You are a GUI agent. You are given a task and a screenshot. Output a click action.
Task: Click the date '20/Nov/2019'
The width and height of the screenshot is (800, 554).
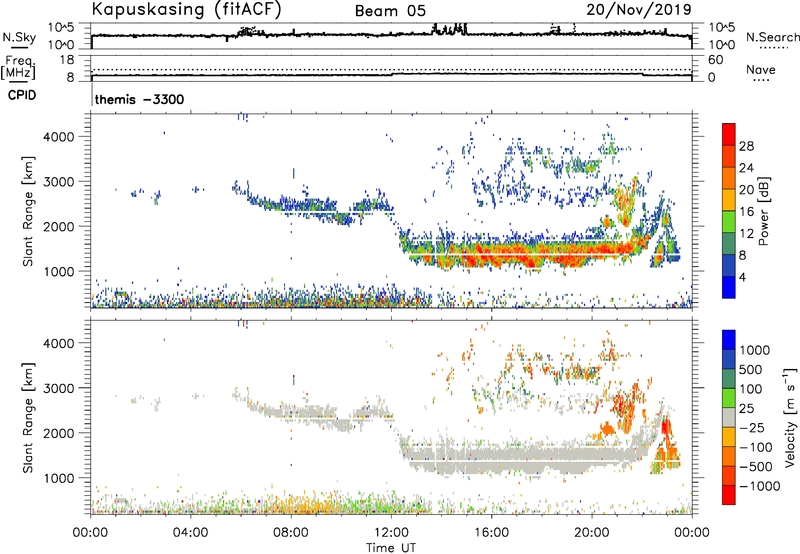tap(639, 9)
